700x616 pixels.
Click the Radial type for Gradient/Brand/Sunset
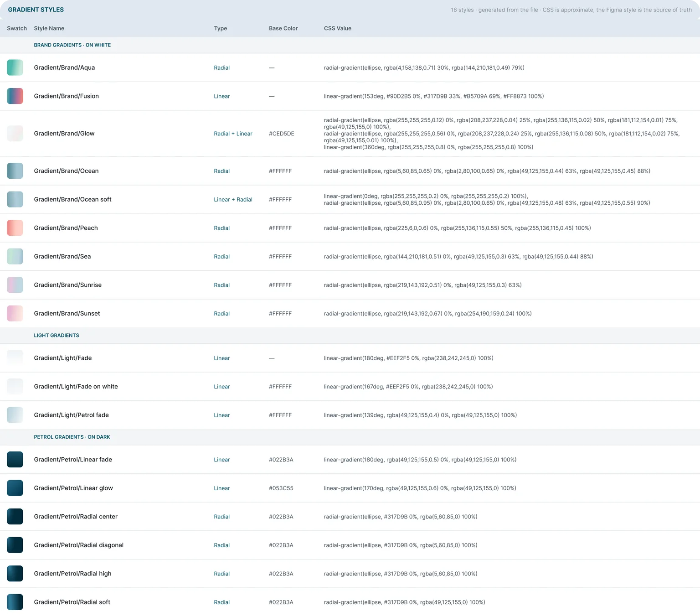pyautogui.click(x=222, y=314)
